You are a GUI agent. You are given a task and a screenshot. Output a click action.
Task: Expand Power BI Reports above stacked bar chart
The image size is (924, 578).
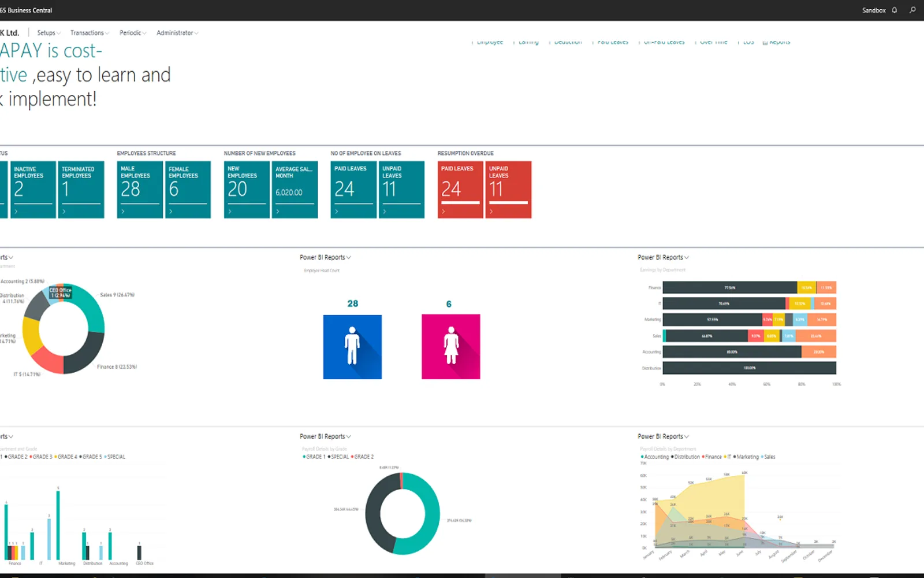click(663, 257)
